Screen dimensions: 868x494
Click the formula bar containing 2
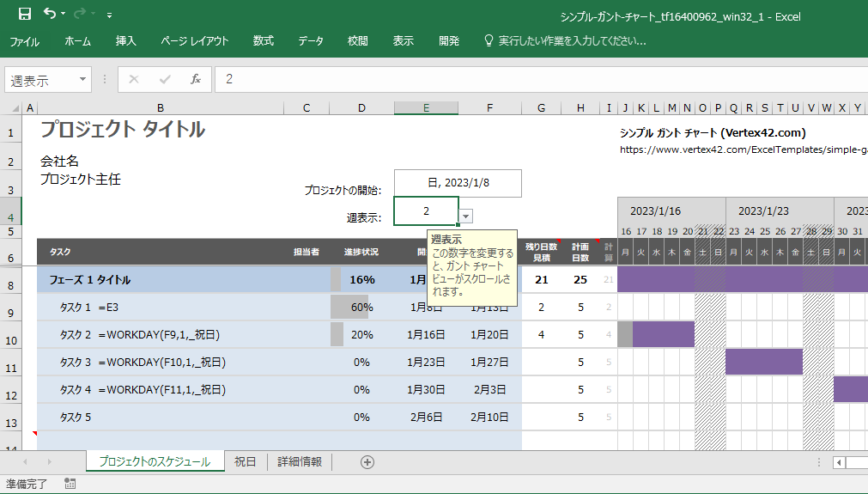[542, 80]
